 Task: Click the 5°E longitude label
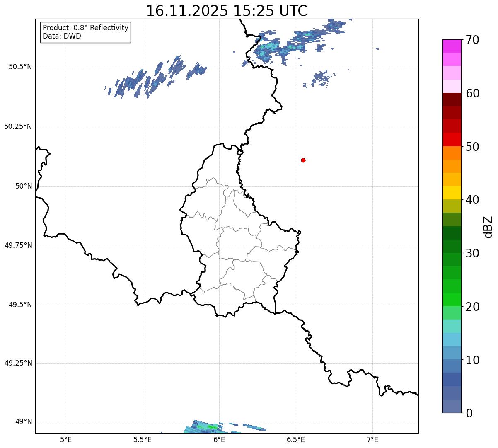pyautogui.click(x=66, y=439)
